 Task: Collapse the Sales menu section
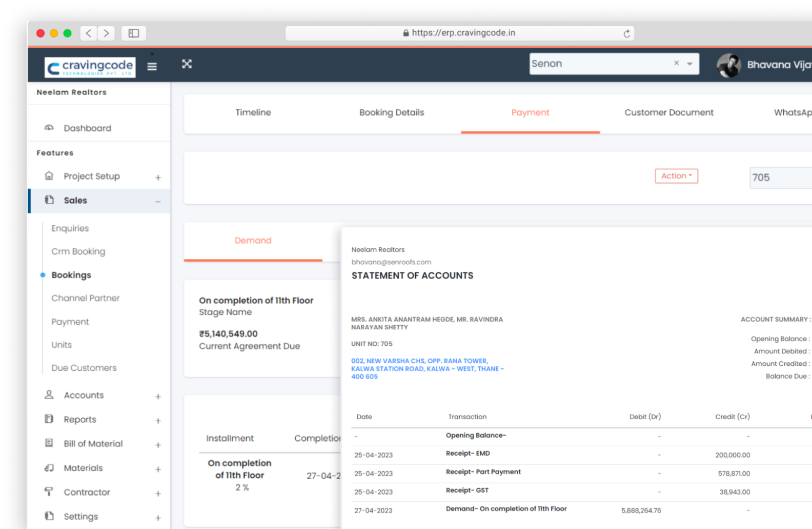(158, 202)
